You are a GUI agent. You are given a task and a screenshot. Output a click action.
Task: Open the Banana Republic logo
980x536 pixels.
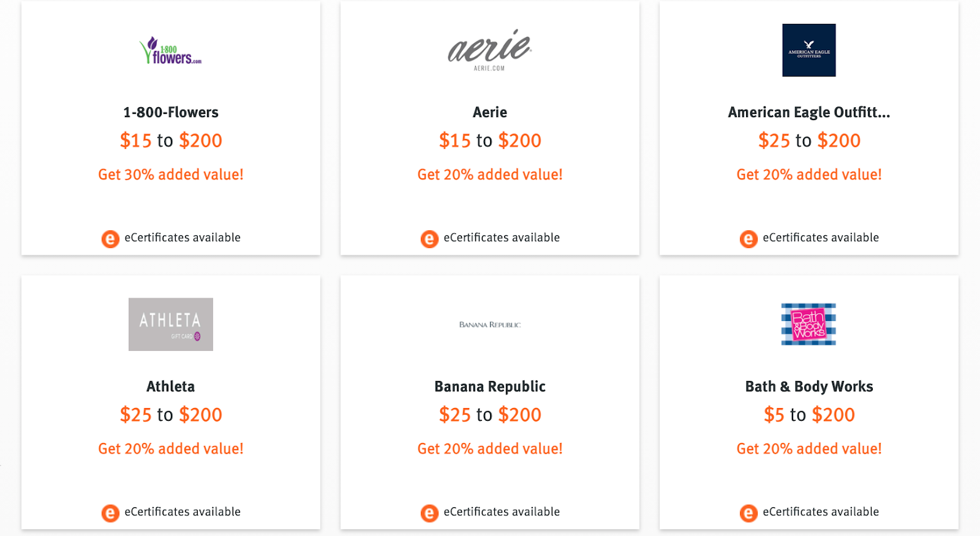pos(489,325)
